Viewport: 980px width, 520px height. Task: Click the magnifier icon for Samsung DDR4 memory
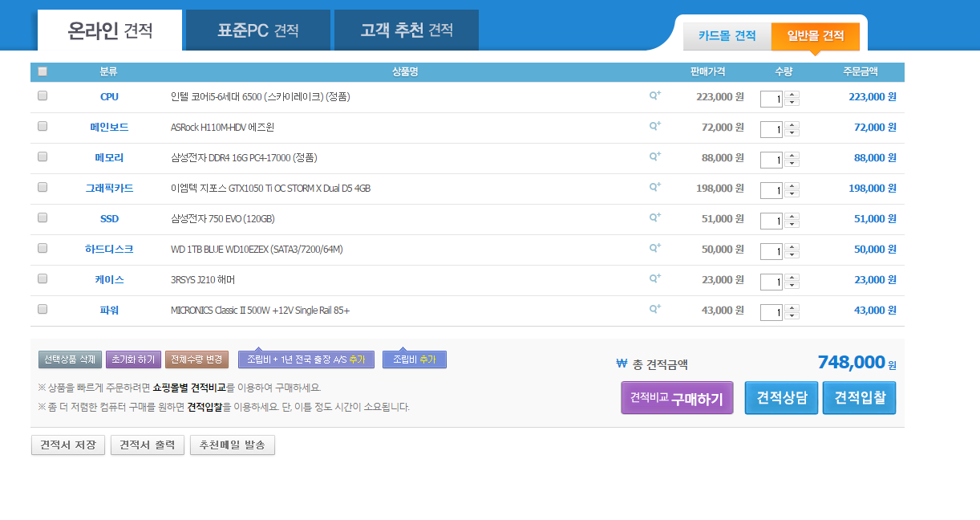(x=654, y=156)
